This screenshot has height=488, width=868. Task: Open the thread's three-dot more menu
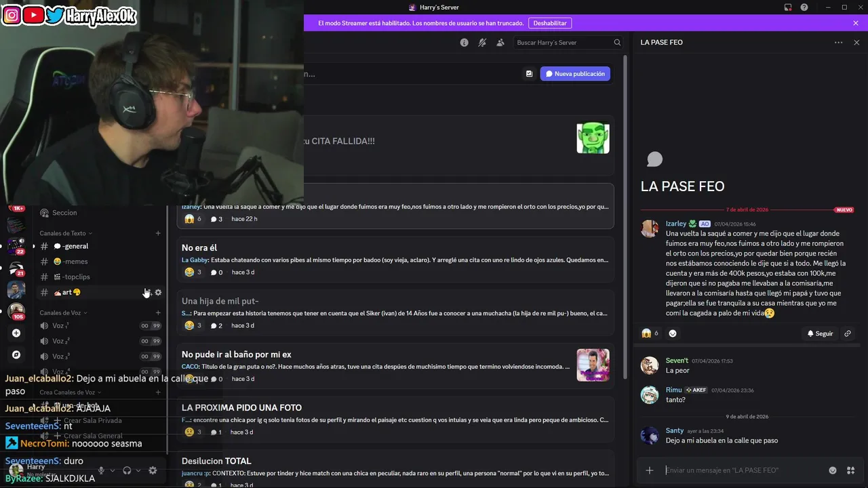point(839,42)
